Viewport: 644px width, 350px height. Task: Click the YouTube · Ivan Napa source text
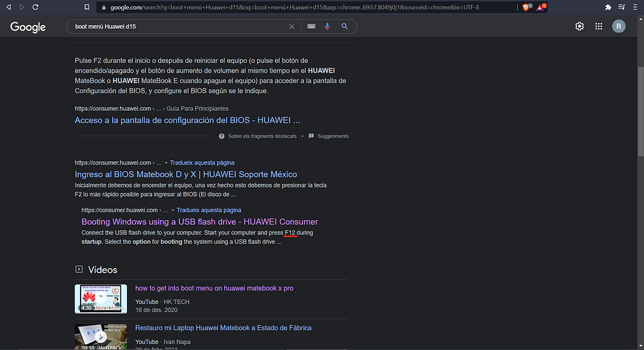pyautogui.click(x=162, y=341)
